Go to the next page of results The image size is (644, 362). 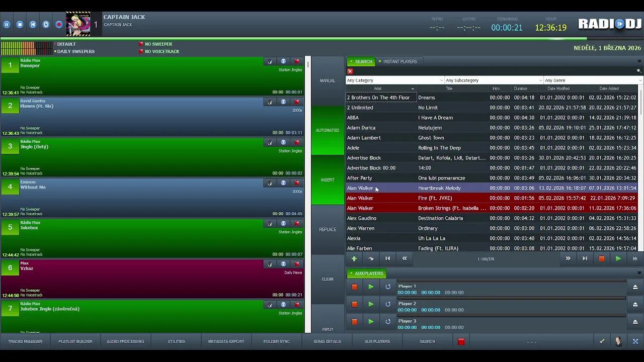(x=568, y=258)
